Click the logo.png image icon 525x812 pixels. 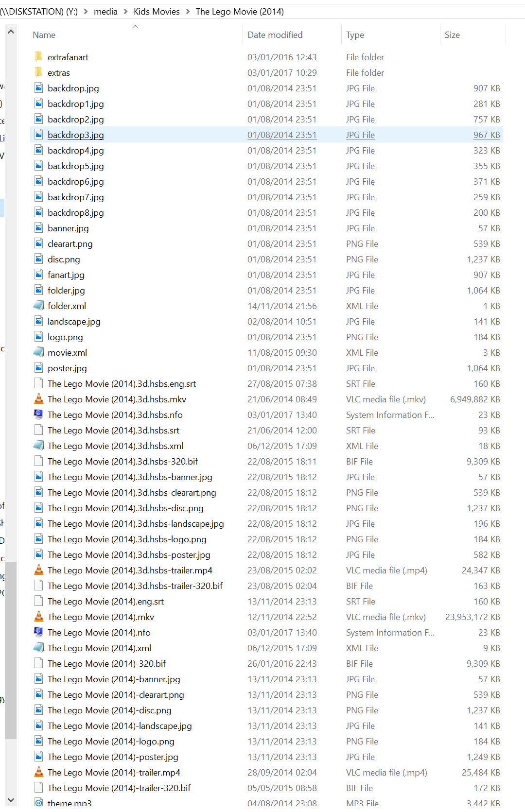click(x=39, y=337)
